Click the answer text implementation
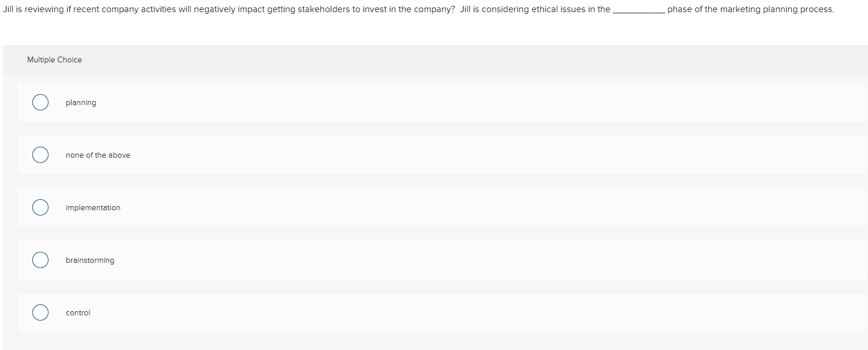 (x=93, y=207)
